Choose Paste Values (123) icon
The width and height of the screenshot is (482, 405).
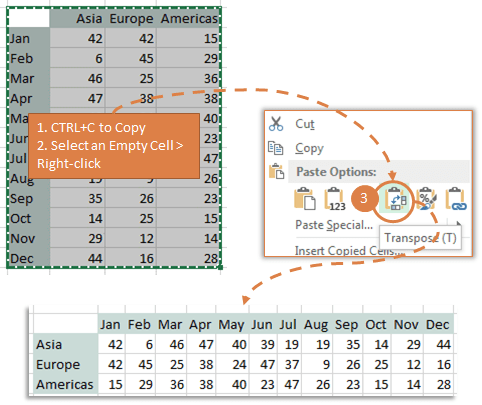pos(335,199)
